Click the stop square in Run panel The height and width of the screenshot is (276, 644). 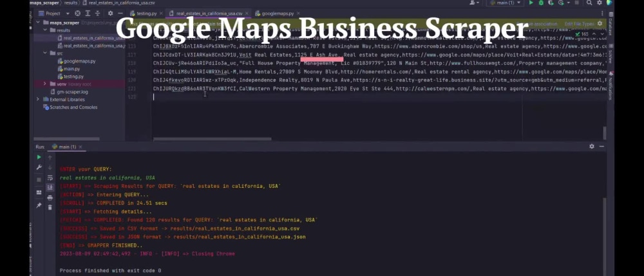[39, 179]
